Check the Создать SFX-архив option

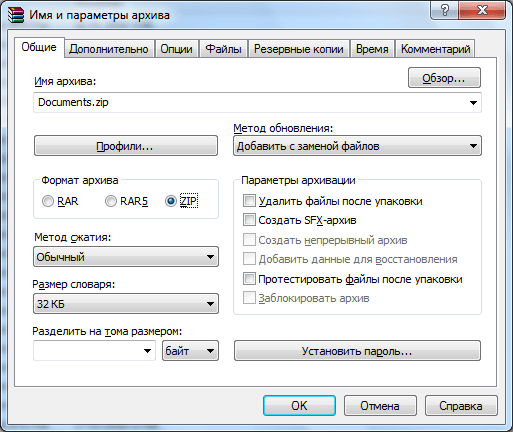pyautogui.click(x=249, y=220)
